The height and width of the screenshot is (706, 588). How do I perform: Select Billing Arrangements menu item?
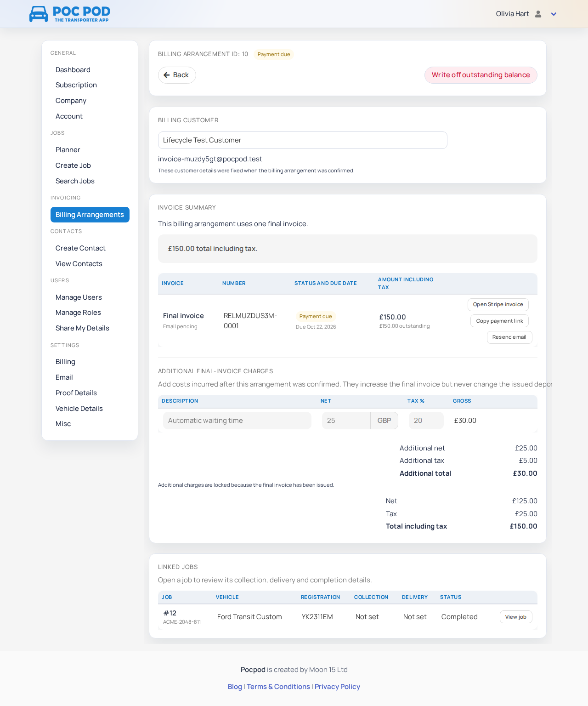coord(90,215)
